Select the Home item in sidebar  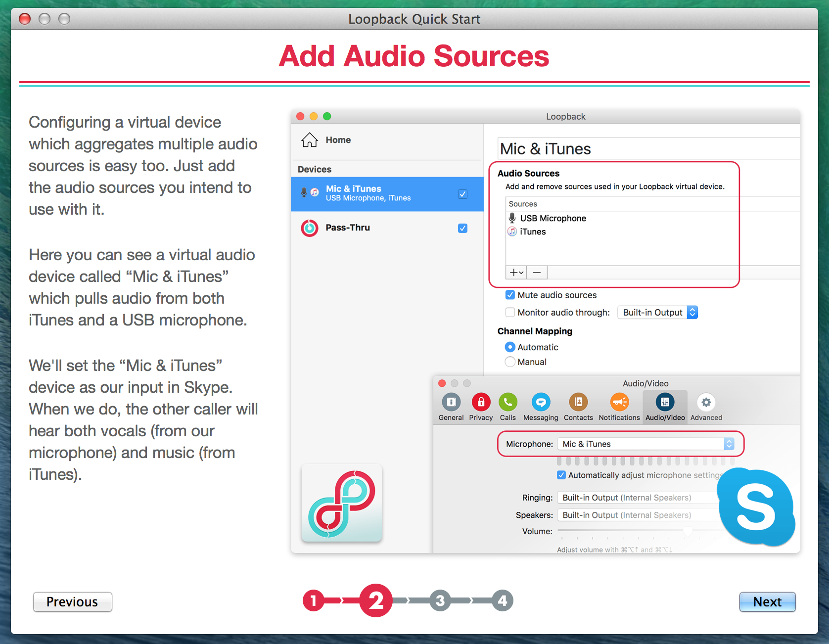pos(387,140)
